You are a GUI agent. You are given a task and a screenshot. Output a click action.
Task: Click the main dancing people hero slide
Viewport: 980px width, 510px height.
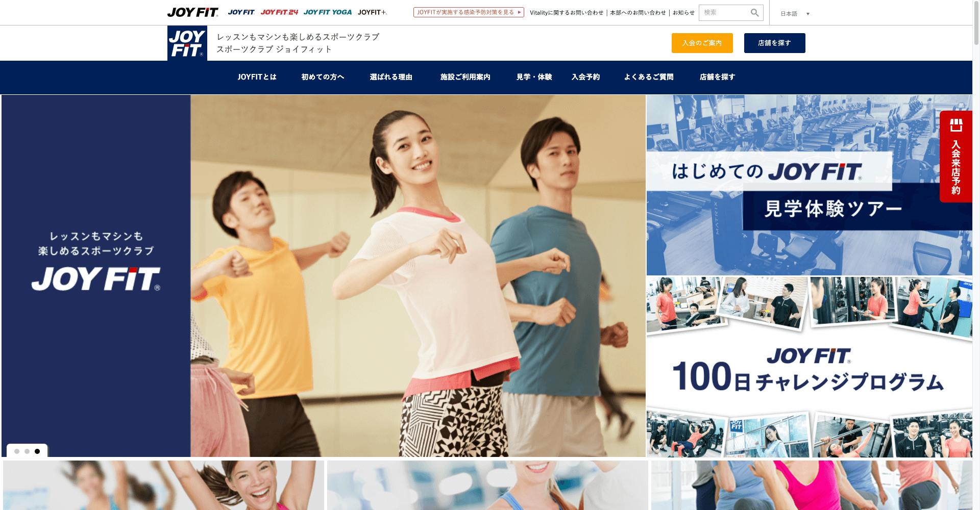pyautogui.click(x=324, y=275)
